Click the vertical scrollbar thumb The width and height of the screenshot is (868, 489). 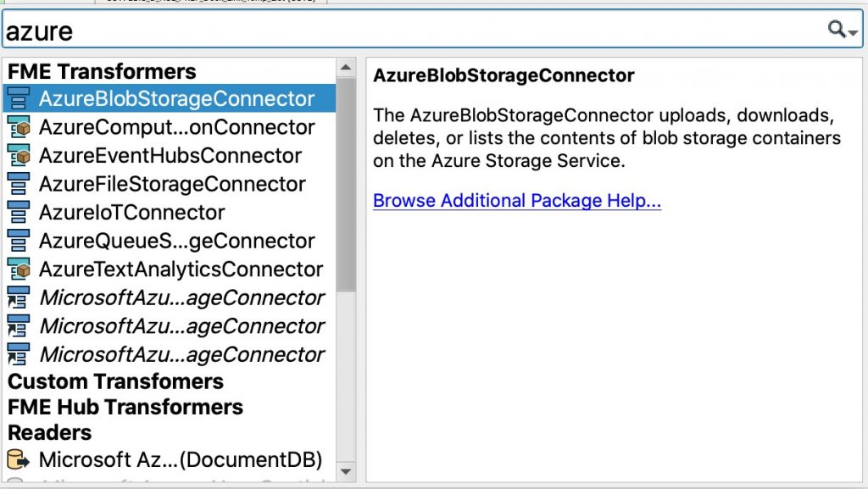[x=346, y=185]
